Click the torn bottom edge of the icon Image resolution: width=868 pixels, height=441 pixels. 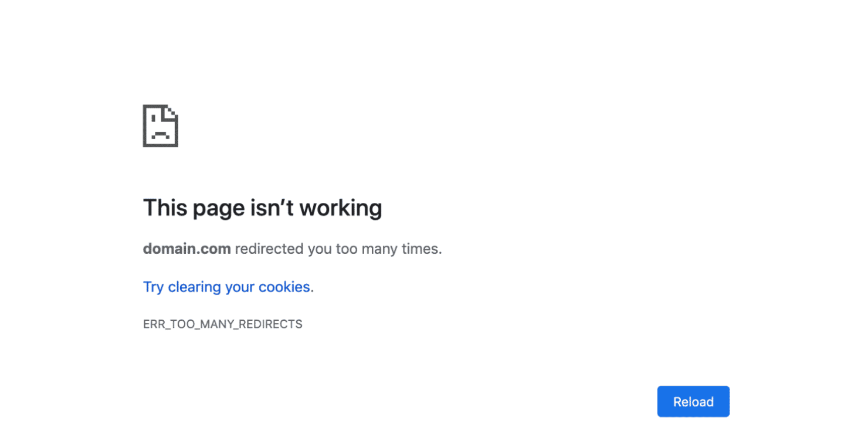coord(160,144)
